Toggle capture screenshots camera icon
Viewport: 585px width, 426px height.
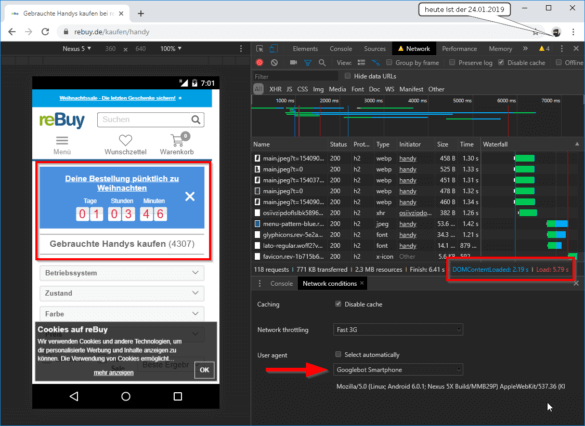point(293,63)
